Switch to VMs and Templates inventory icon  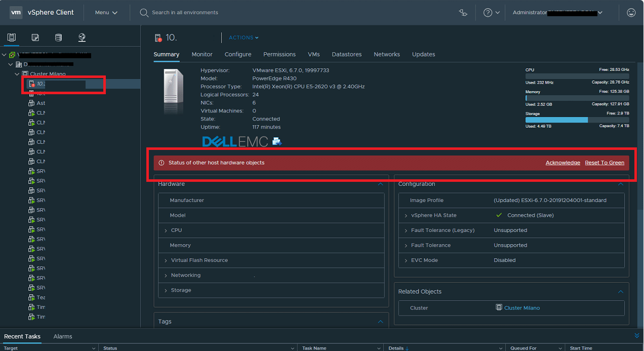(x=35, y=37)
